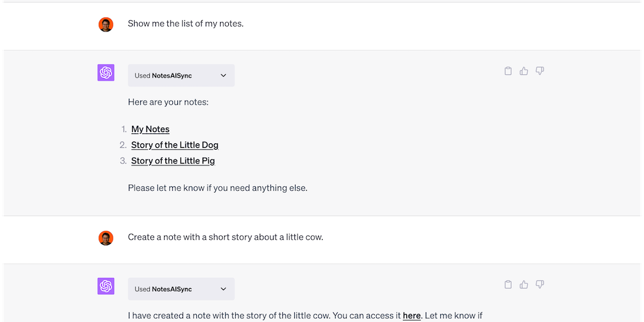Follow the "here" link to the cow note

pyautogui.click(x=411, y=316)
